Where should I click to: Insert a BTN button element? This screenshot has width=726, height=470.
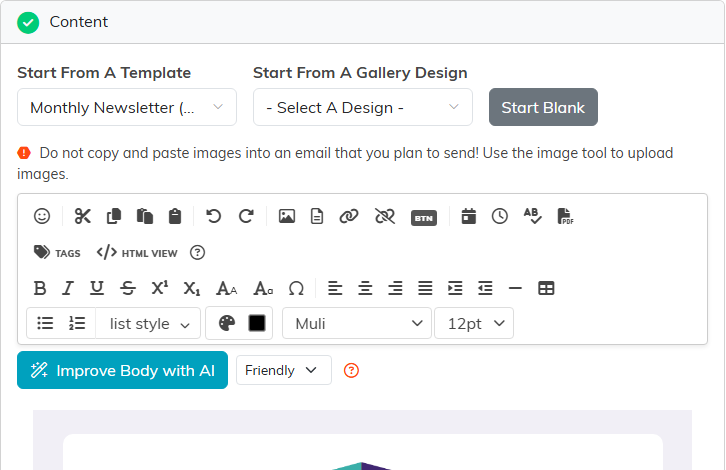click(424, 218)
